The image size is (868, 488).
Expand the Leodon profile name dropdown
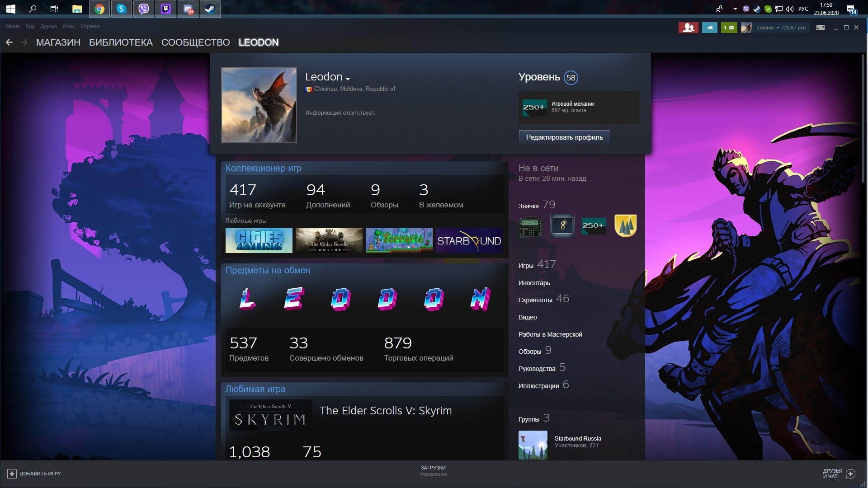click(348, 79)
